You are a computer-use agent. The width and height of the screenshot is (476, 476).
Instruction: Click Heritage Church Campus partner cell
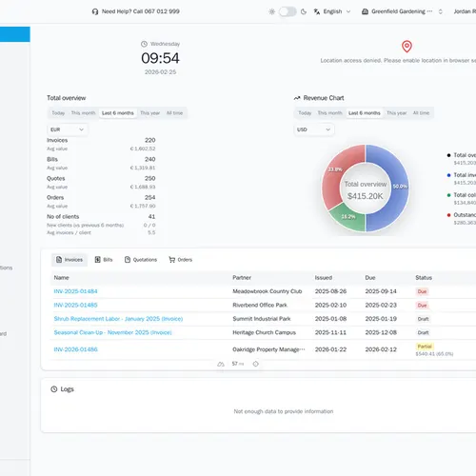[x=264, y=332]
